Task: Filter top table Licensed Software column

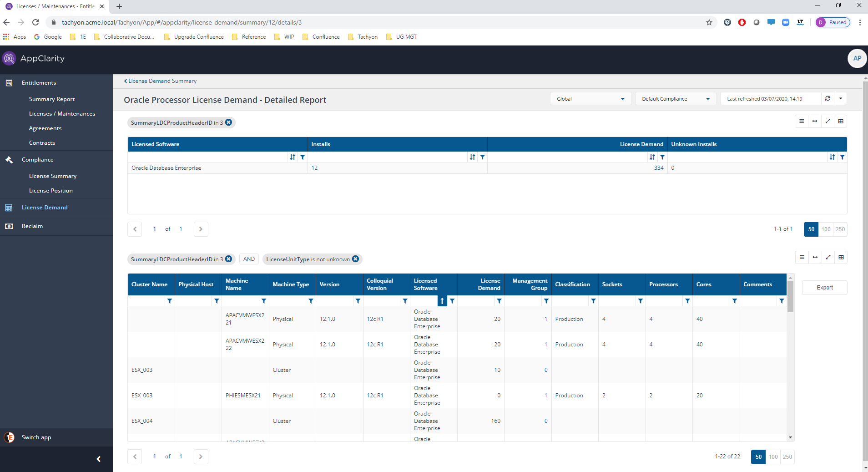Action: [303, 157]
